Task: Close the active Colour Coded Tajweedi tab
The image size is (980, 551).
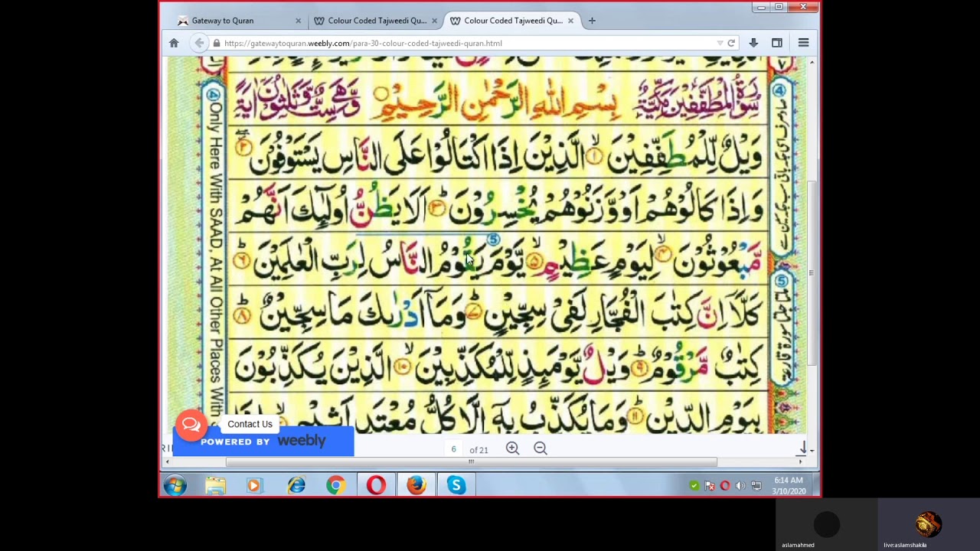Action: [x=570, y=21]
